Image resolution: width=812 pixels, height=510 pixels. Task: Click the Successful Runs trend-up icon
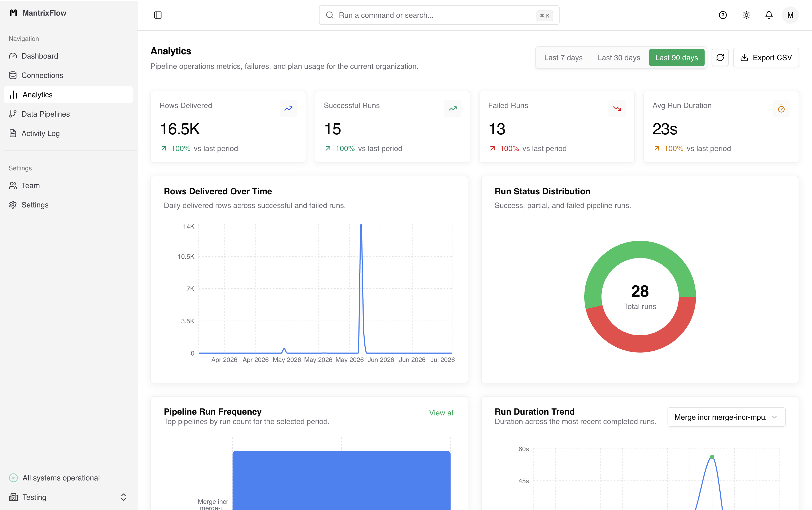453,109
